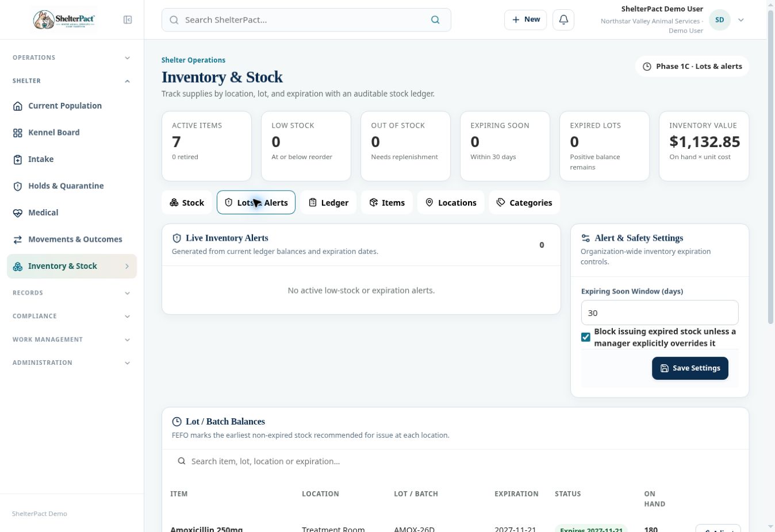Open user account dropdown chevron

tap(741, 20)
